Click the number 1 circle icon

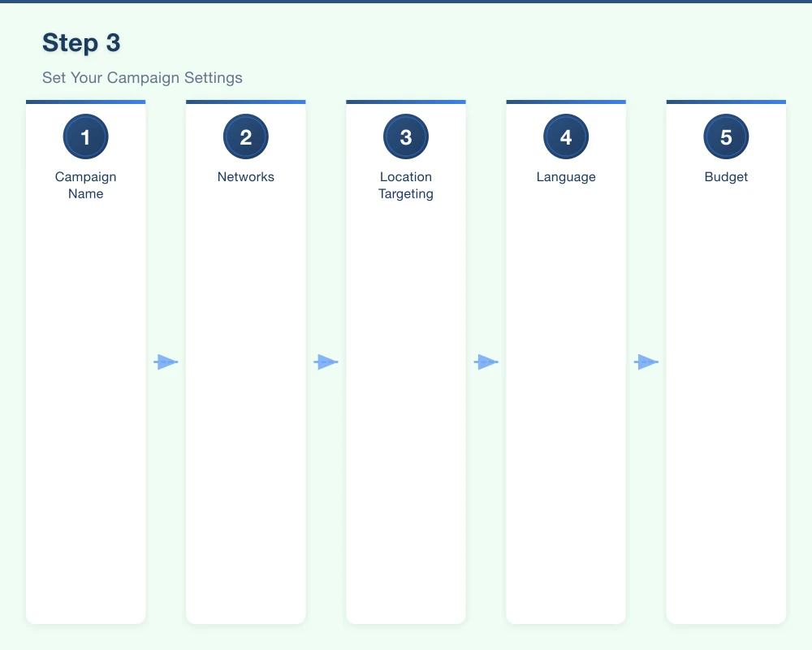85,136
